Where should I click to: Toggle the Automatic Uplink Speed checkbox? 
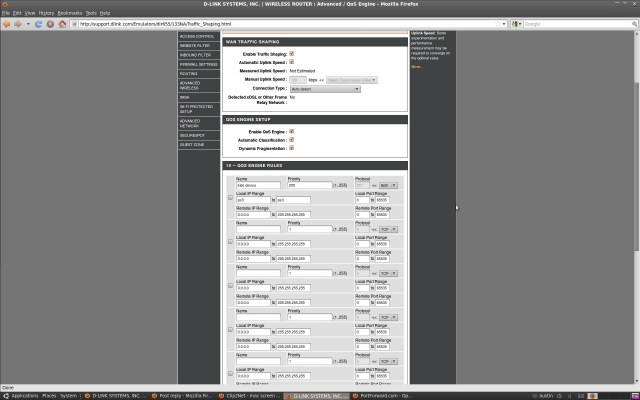pyautogui.click(x=291, y=62)
